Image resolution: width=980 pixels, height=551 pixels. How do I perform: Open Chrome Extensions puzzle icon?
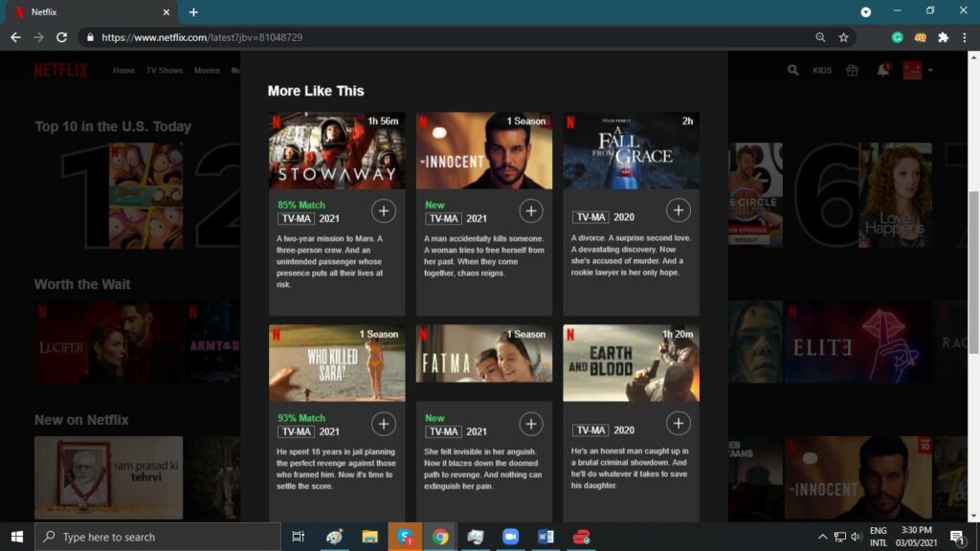pyautogui.click(x=943, y=37)
